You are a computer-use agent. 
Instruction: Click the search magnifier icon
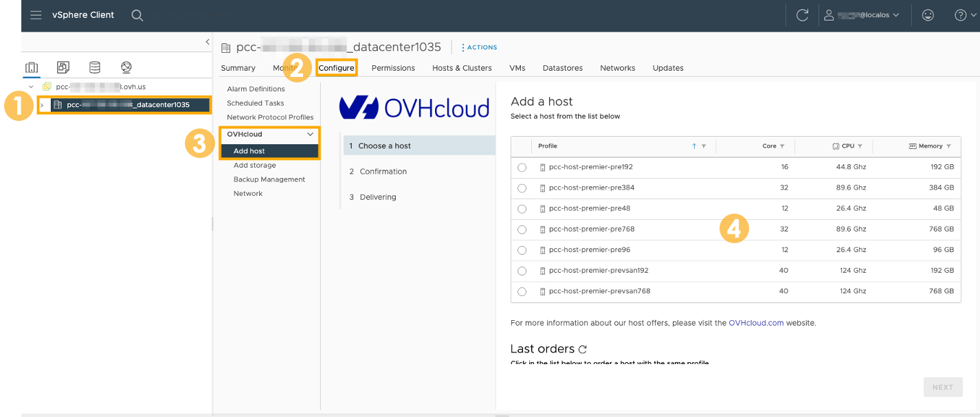(x=137, y=15)
